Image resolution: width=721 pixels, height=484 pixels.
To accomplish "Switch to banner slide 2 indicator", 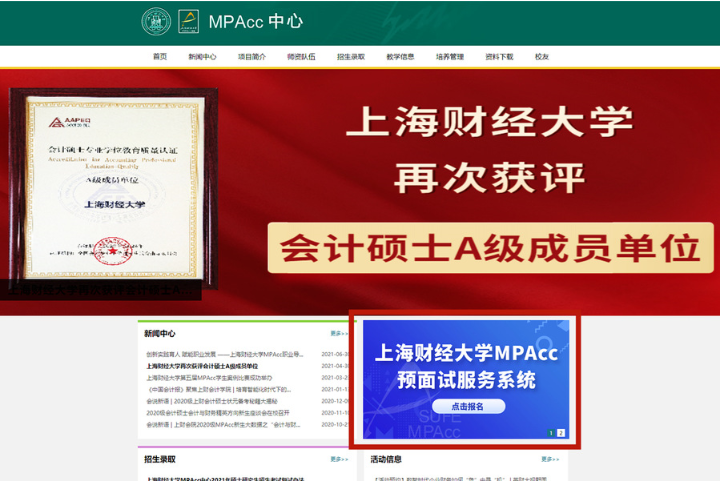I will (561, 433).
